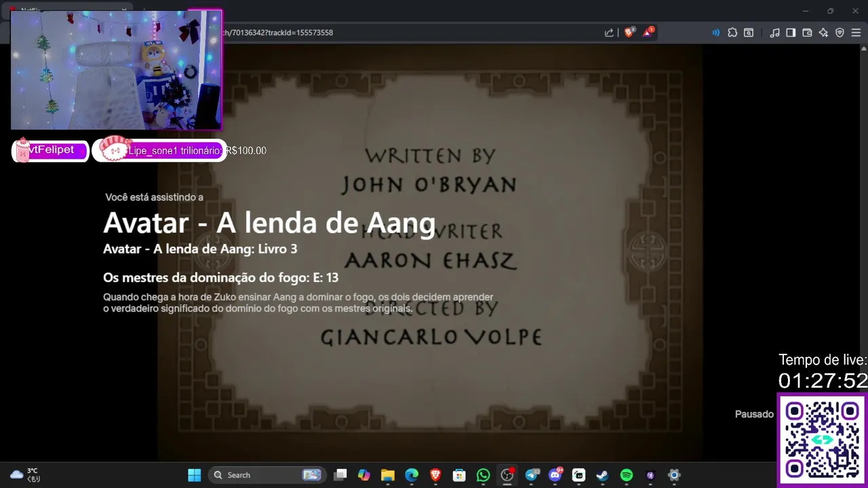The width and height of the screenshot is (868, 488).
Task: Click the 01:27:52 live timer
Action: click(x=823, y=381)
